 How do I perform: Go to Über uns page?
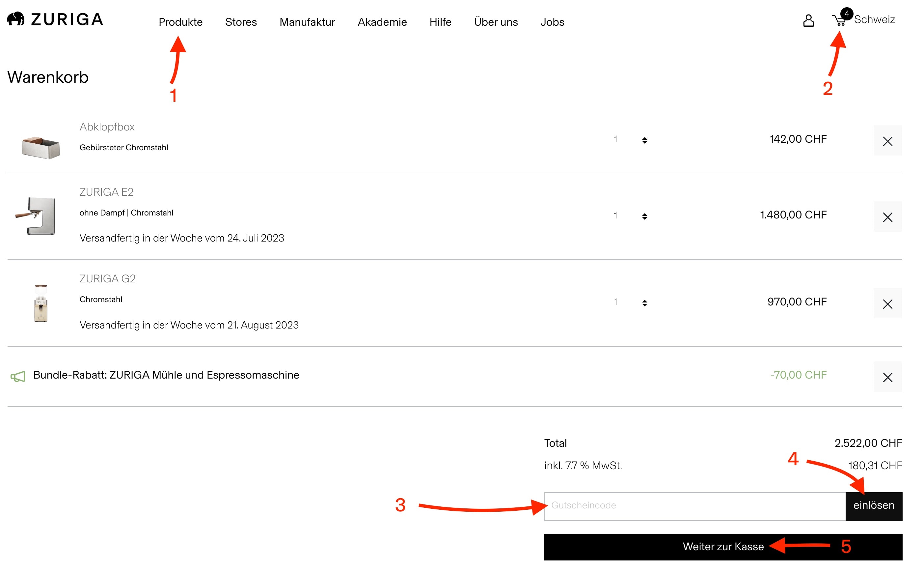(x=496, y=22)
